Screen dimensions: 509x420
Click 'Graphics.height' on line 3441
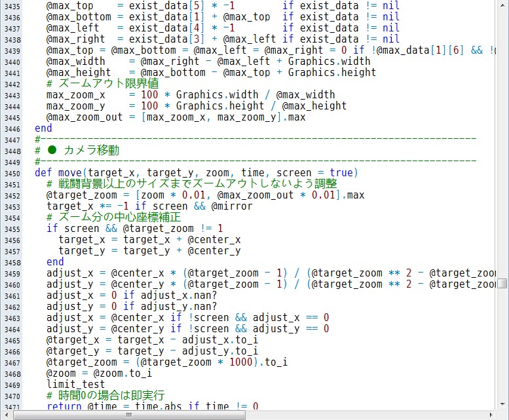[332, 72]
